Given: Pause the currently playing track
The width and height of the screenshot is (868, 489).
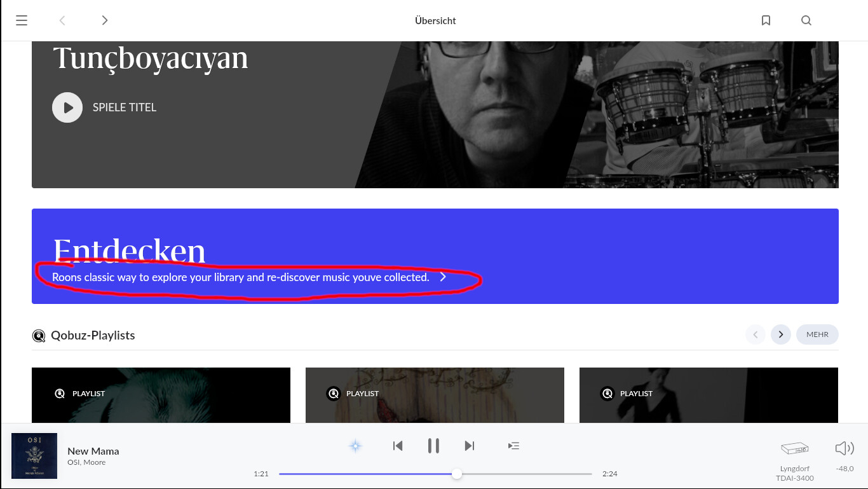Looking at the screenshot, I should pyautogui.click(x=433, y=446).
